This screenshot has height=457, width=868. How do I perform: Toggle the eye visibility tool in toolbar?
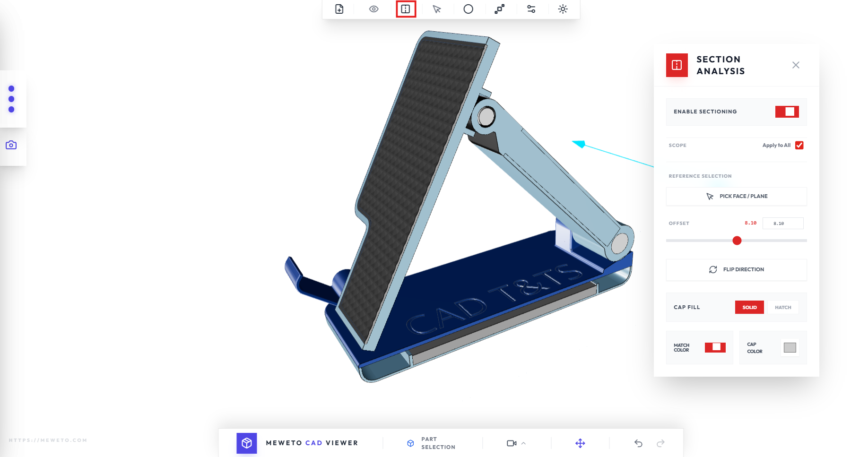373,9
